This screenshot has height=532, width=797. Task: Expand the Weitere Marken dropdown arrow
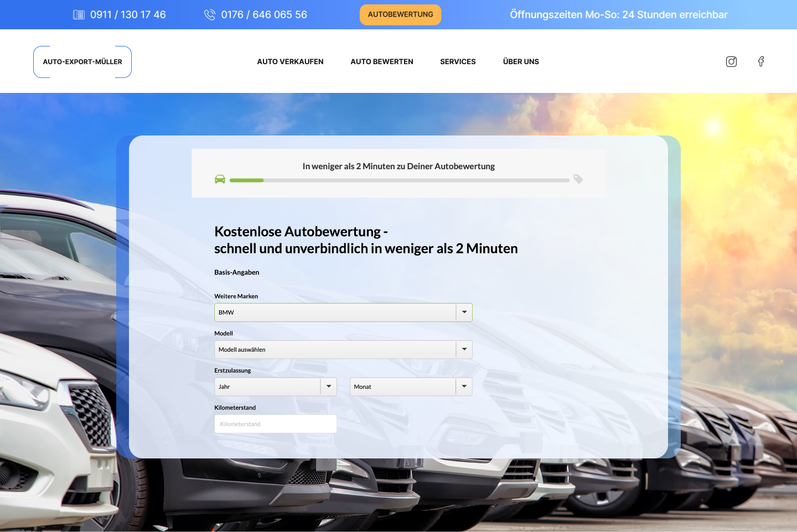[464, 312]
